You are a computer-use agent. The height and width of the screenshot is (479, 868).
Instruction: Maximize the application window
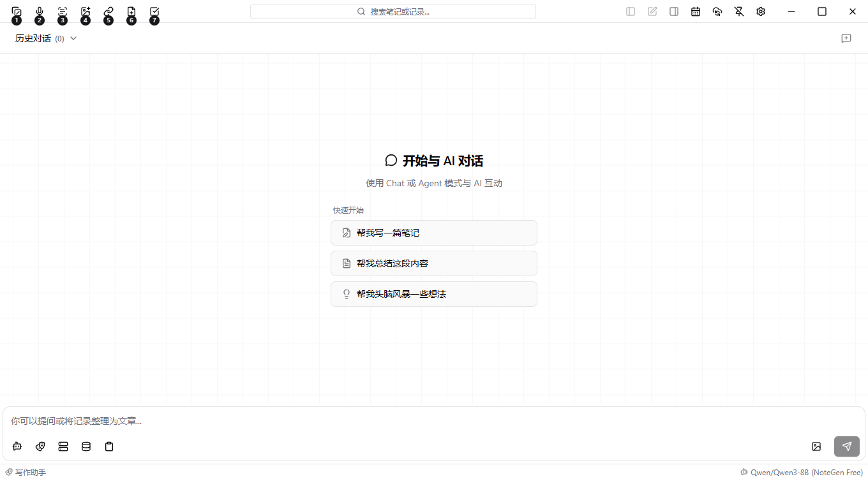(822, 11)
